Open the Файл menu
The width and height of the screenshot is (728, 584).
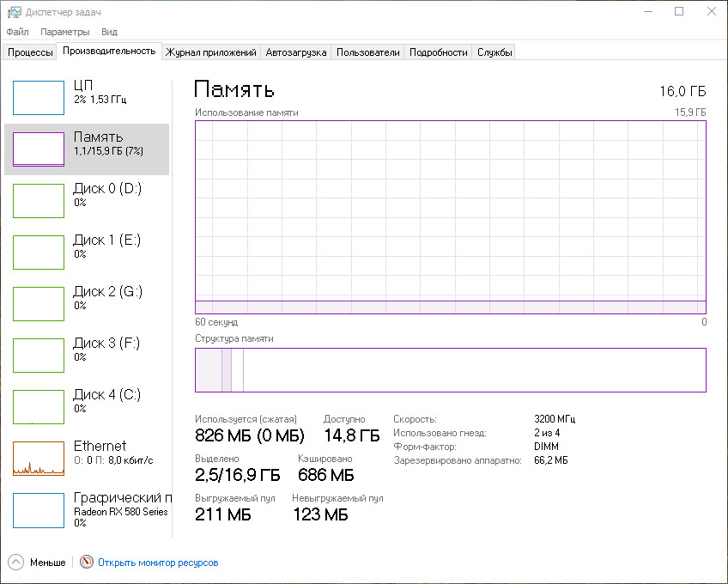(17, 32)
